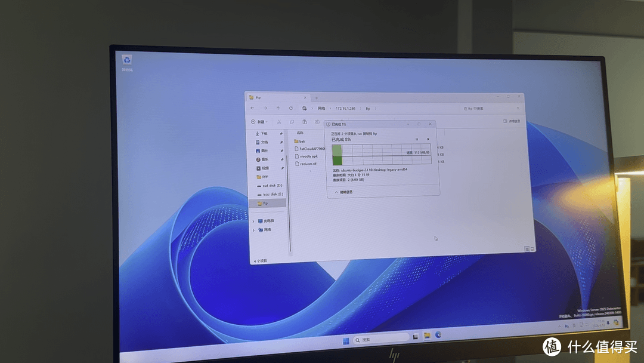Unpin 下载 from quick access

(281, 134)
